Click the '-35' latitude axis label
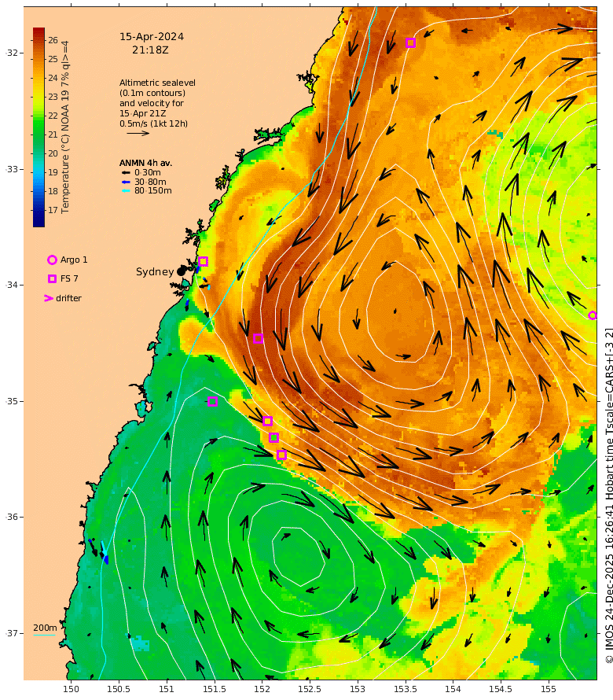613x700 pixels. tap(12, 401)
